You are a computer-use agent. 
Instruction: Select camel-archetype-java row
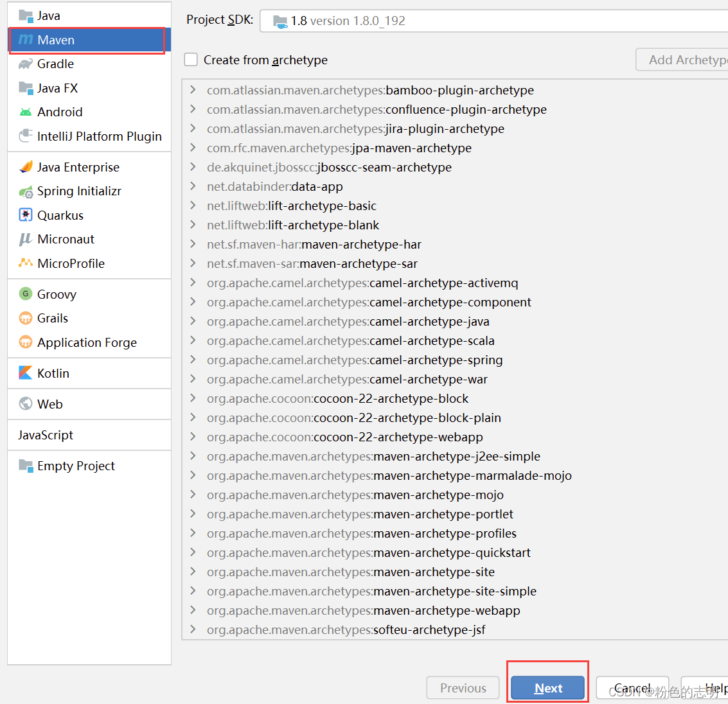click(x=455, y=322)
